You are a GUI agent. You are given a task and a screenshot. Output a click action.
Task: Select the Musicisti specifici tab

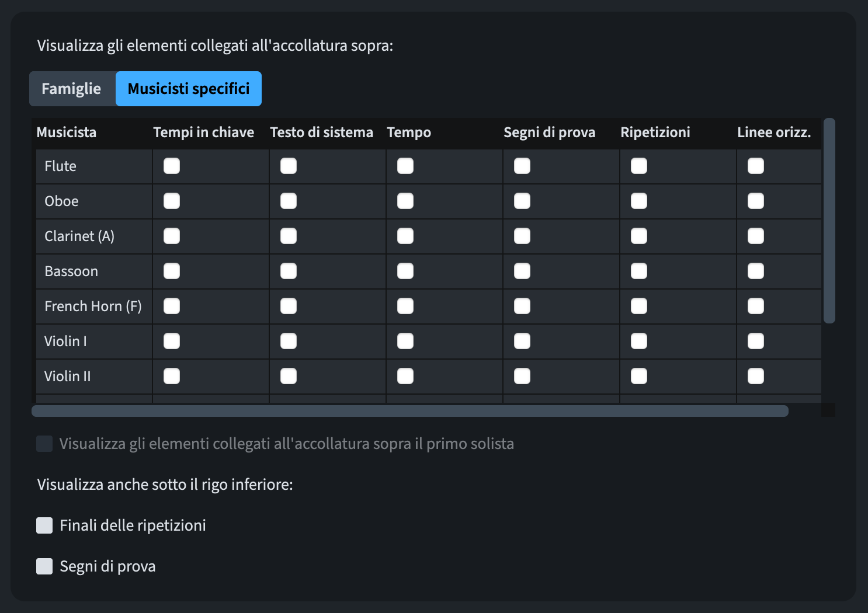(x=188, y=89)
